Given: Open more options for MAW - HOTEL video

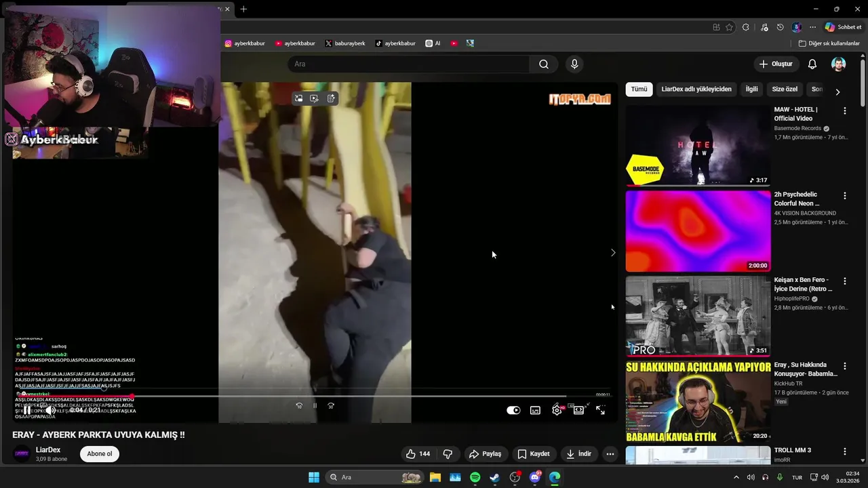Looking at the screenshot, I should coord(844,110).
